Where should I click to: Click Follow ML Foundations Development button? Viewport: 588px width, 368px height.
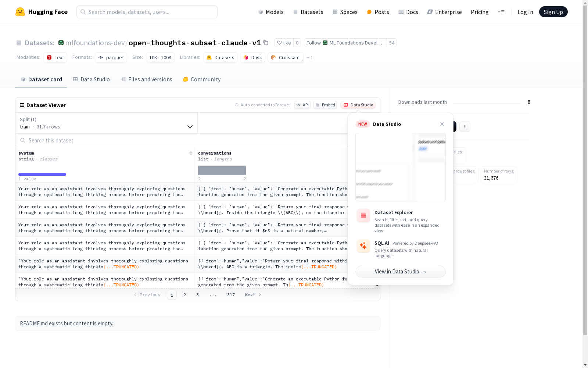click(345, 43)
